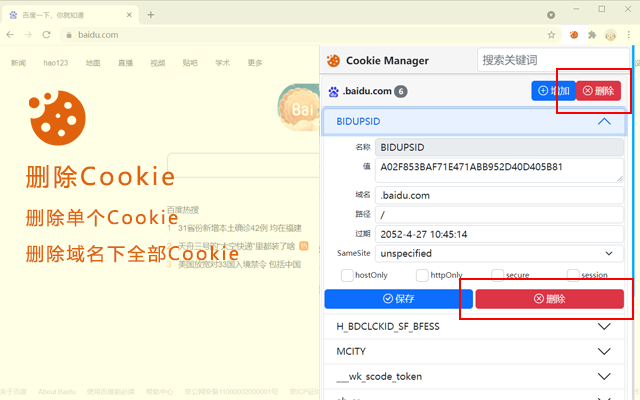Open Chrome's three-dot menu
This screenshot has width=640, height=400.
pos(629,35)
